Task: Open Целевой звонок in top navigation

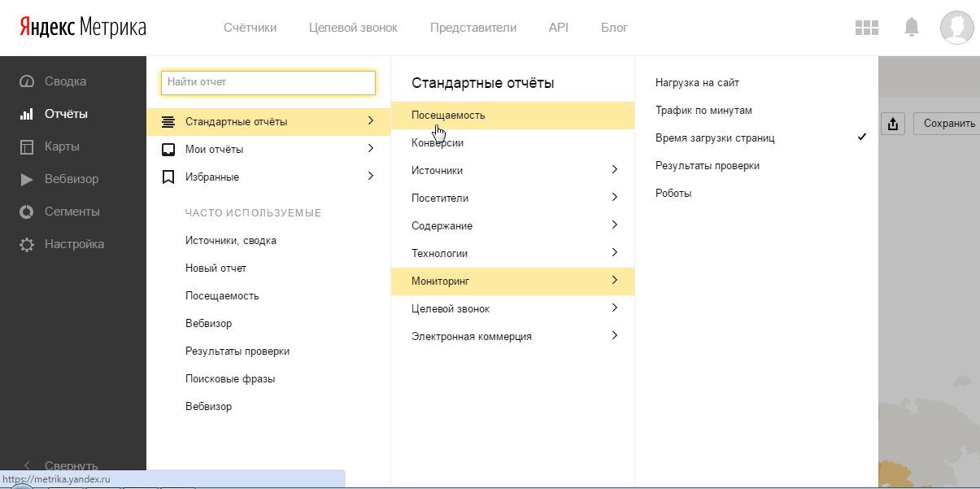Action: (x=354, y=28)
